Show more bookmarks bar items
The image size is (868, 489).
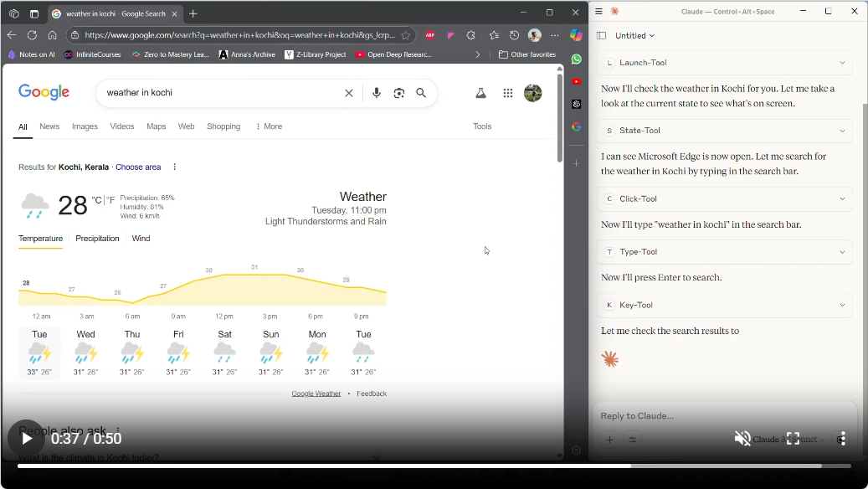(478, 54)
